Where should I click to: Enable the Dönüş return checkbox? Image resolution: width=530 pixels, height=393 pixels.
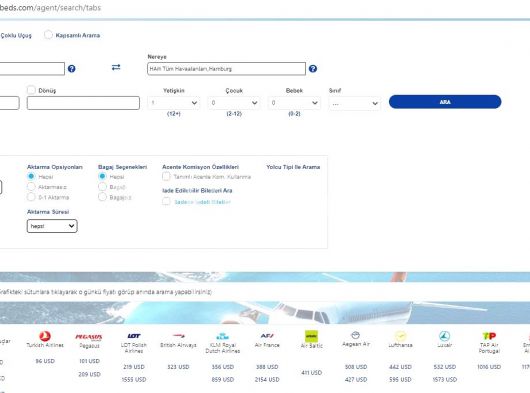(x=31, y=90)
